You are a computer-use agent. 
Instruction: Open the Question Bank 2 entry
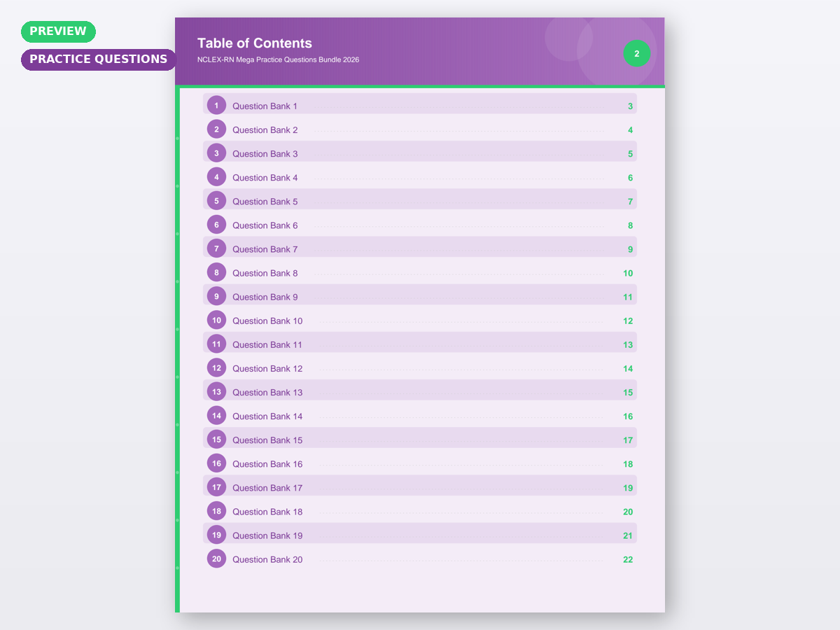click(265, 130)
